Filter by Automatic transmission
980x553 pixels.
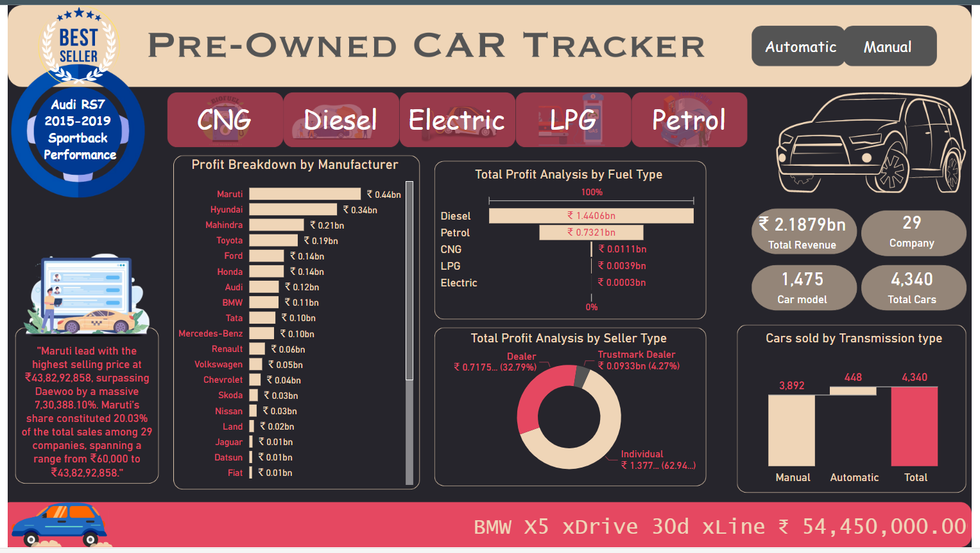pos(800,47)
